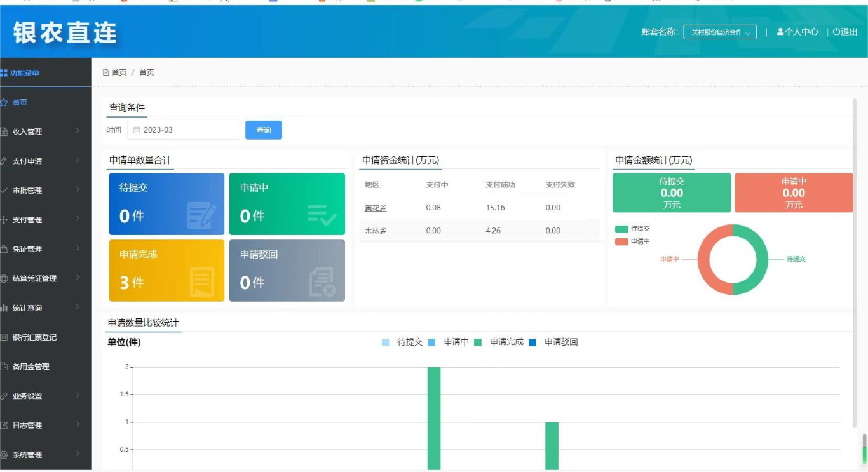Open the 系统管理 menu item

pos(46,455)
